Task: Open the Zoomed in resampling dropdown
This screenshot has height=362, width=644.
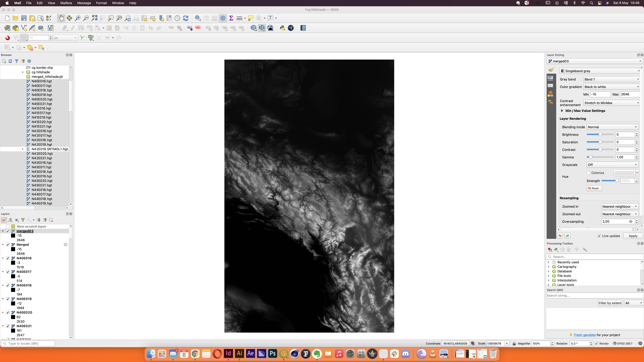Action: coord(620,206)
